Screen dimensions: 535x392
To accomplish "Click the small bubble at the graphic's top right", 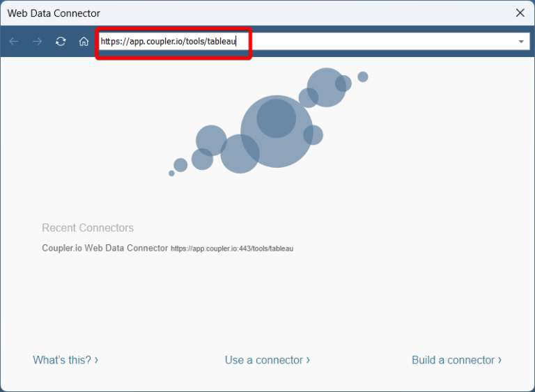I will (x=363, y=77).
